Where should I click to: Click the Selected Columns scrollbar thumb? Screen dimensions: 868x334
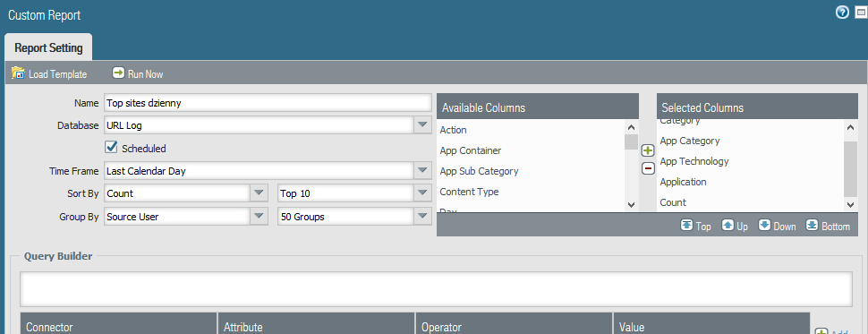point(850,169)
